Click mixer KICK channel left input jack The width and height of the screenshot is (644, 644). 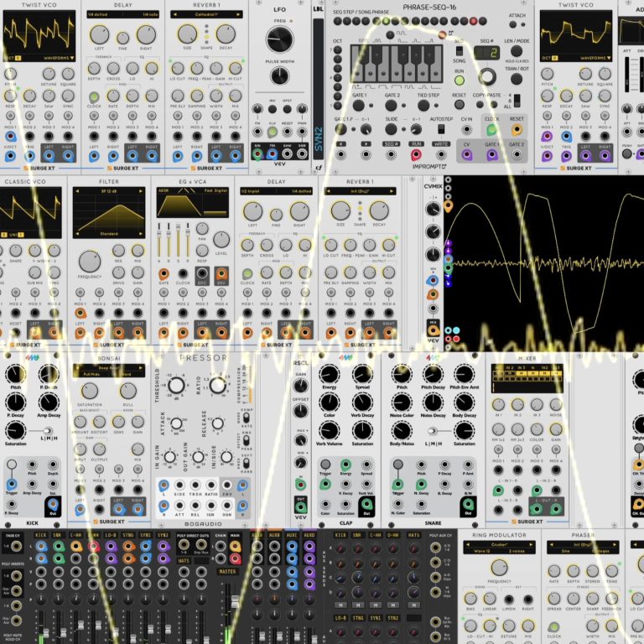[40, 546]
